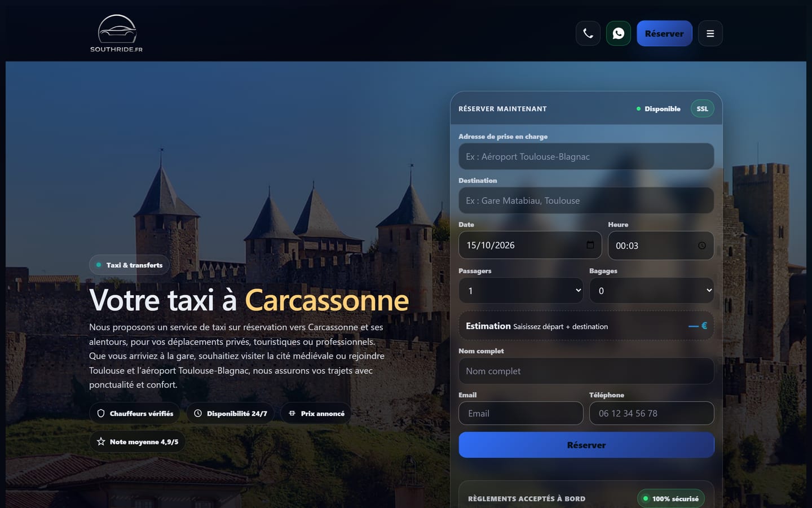Image resolution: width=812 pixels, height=508 pixels.
Task: Click the SouthRide.fr car logo
Action: (117, 33)
